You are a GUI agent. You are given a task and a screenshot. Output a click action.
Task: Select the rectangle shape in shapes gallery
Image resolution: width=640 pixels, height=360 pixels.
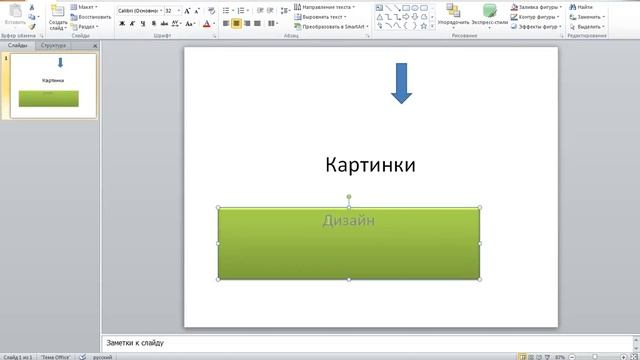(x=406, y=8)
